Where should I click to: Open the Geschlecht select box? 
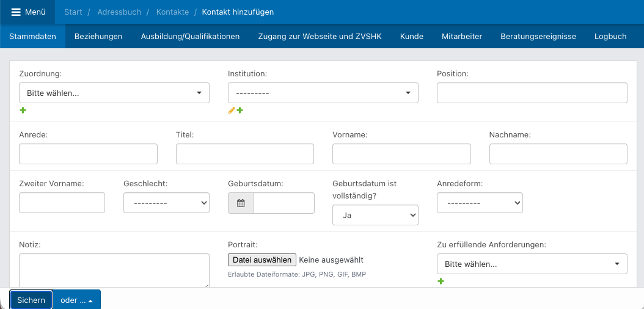point(166,203)
